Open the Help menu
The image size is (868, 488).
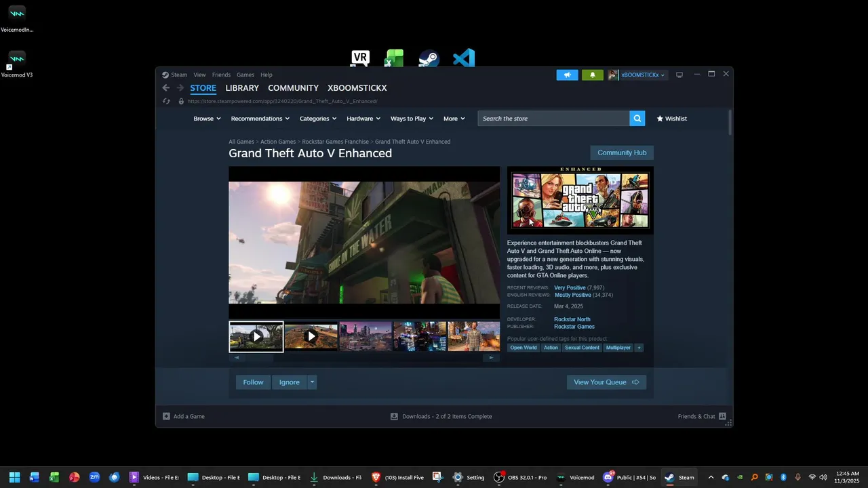tap(267, 75)
